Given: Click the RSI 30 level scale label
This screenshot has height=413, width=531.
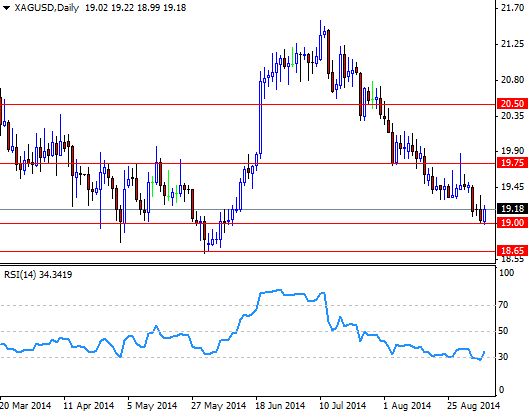Looking at the screenshot, I should 504,357.
